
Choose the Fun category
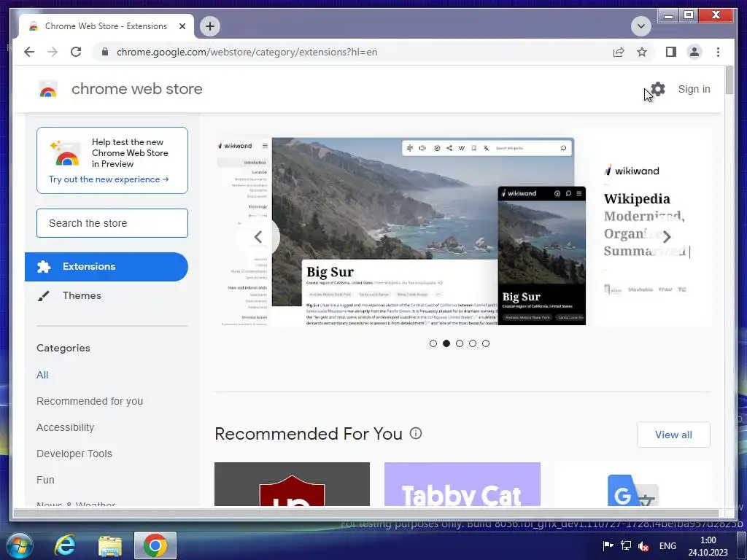(45, 480)
